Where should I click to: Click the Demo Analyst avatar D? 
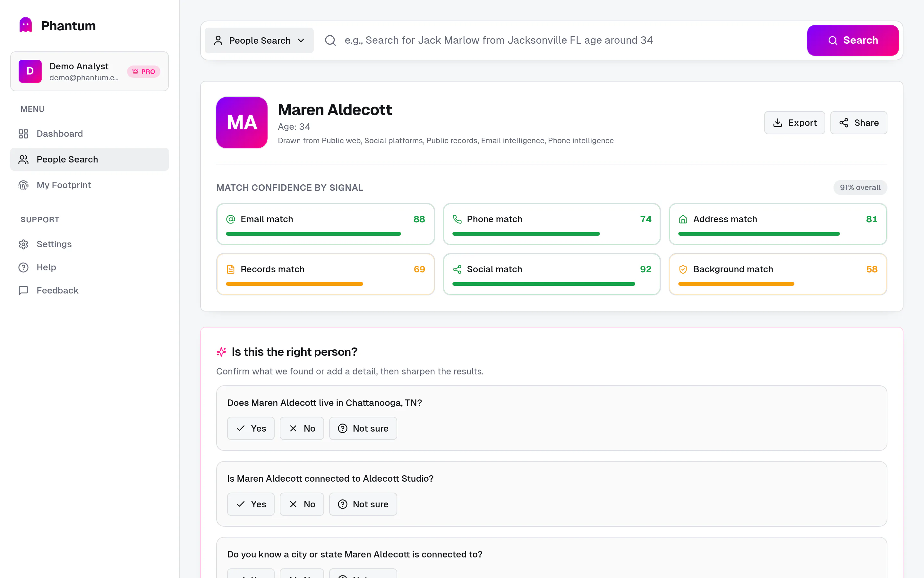click(x=30, y=71)
